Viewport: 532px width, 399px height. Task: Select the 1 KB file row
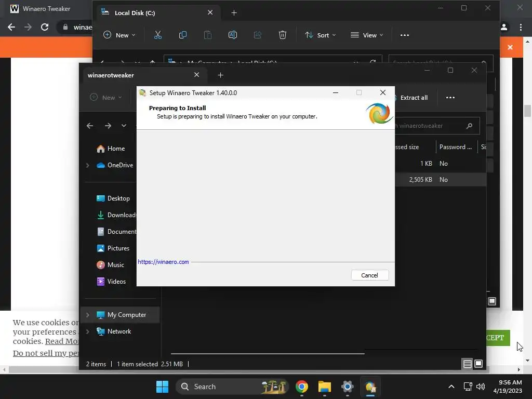pos(441,164)
